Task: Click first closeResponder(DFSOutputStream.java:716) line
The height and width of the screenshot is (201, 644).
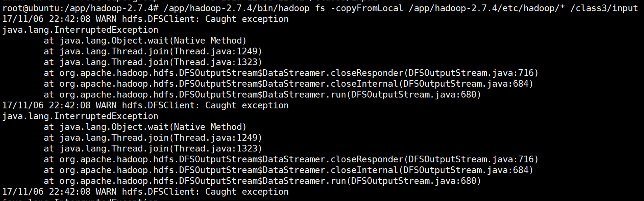Action: (291, 73)
